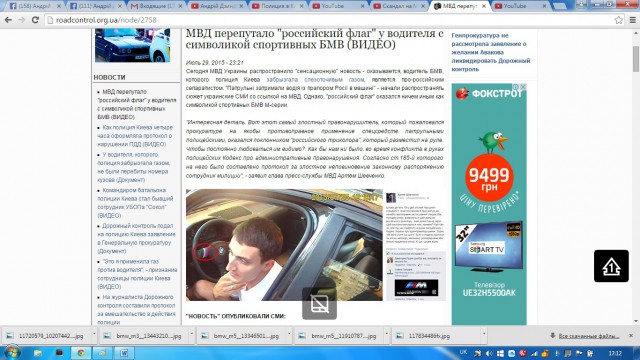640x360 pixels.
Task: Close the Foxtrot ad using X icon
Action: [x=523, y=87]
